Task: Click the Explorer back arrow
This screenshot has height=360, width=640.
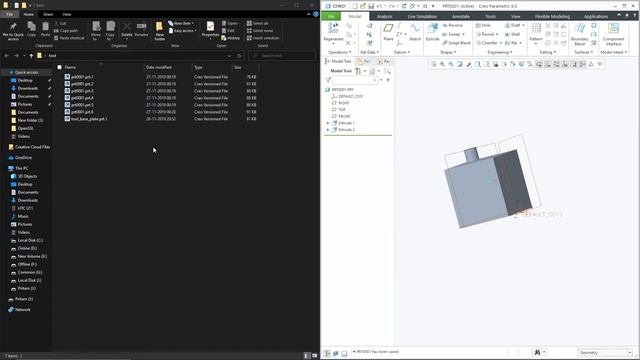Action: [x=7, y=56]
